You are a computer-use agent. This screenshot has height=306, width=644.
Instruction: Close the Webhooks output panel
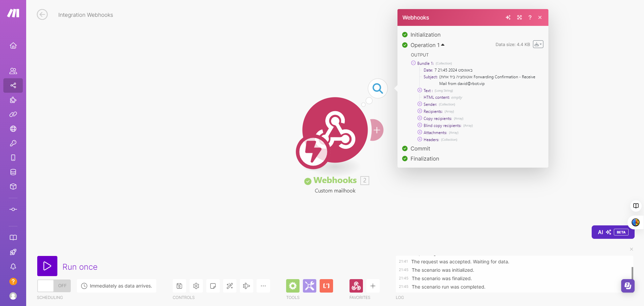[540, 17]
